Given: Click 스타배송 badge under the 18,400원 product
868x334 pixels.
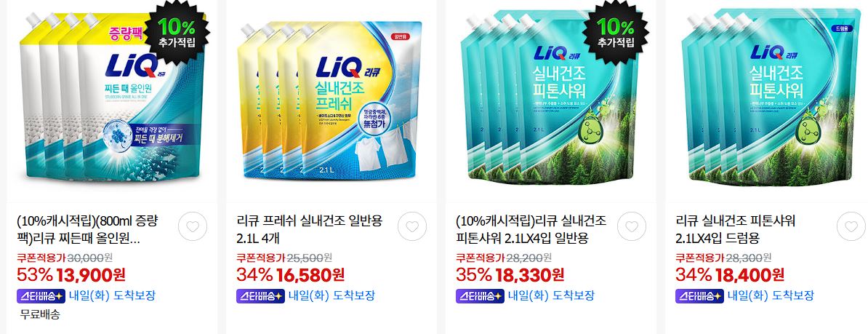Looking at the screenshot, I should 700,295.
